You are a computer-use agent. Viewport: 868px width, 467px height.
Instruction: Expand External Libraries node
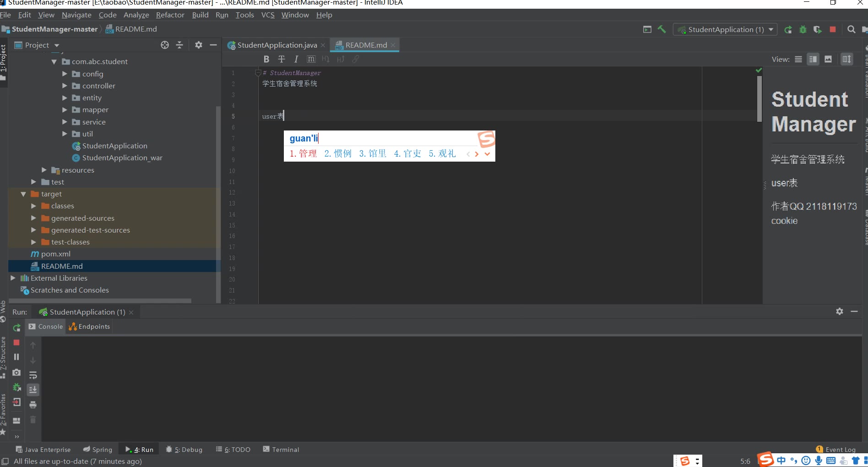click(x=13, y=278)
